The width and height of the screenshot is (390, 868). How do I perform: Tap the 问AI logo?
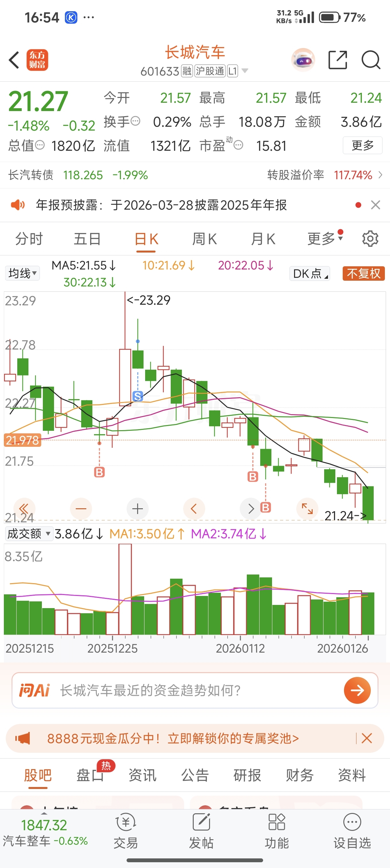point(34,690)
